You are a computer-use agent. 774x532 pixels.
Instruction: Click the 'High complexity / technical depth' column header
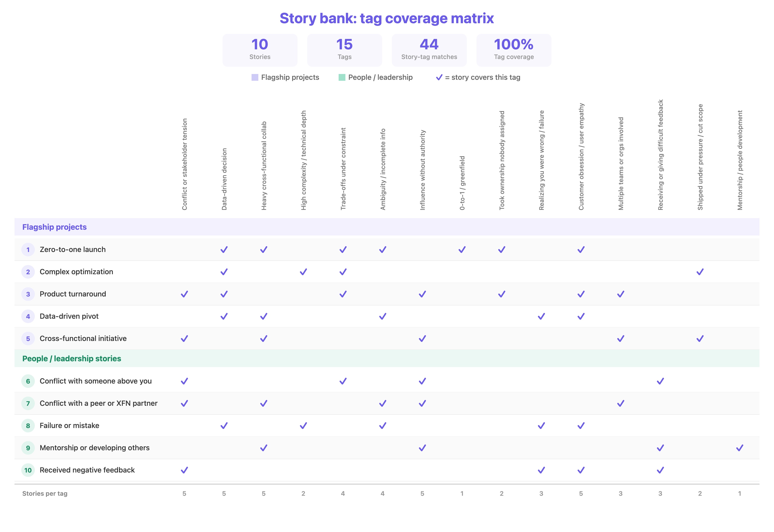(x=303, y=160)
